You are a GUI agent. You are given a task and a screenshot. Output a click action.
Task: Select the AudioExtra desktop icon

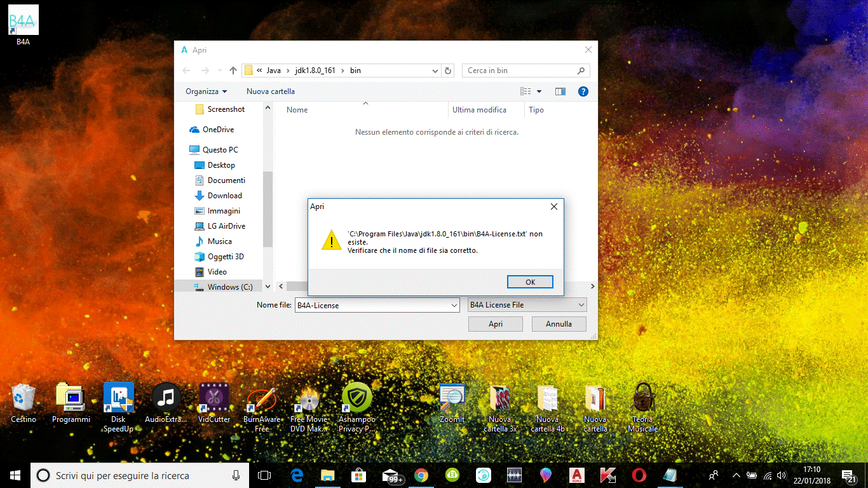(166, 402)
